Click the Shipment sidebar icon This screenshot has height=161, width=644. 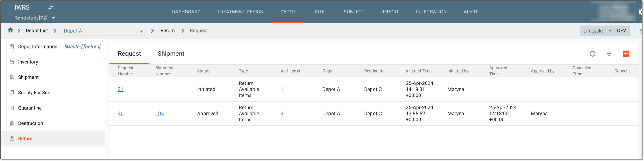click(12, 77)
